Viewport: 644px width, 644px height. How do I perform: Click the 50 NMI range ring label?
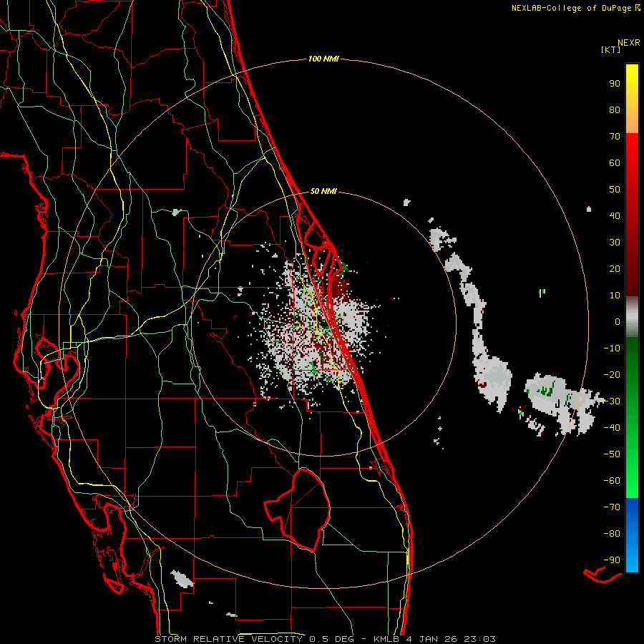coord(323,191)
